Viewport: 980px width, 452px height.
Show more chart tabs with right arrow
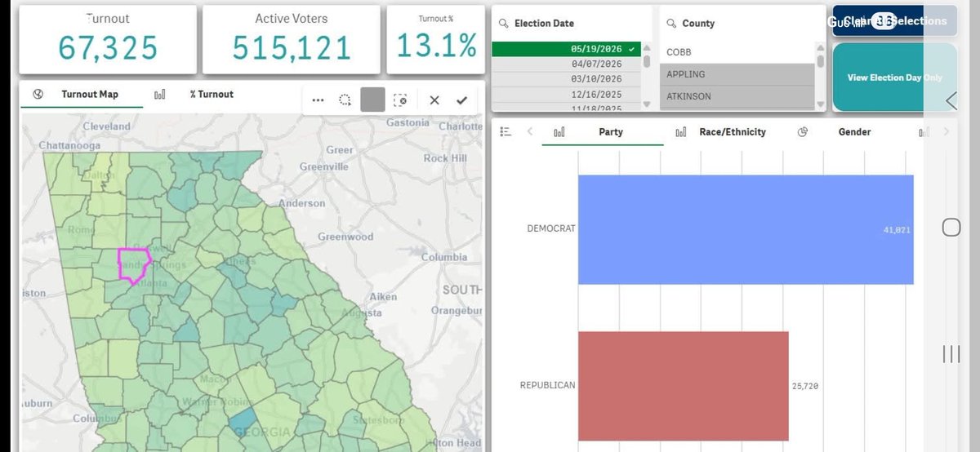click(947, 132)
